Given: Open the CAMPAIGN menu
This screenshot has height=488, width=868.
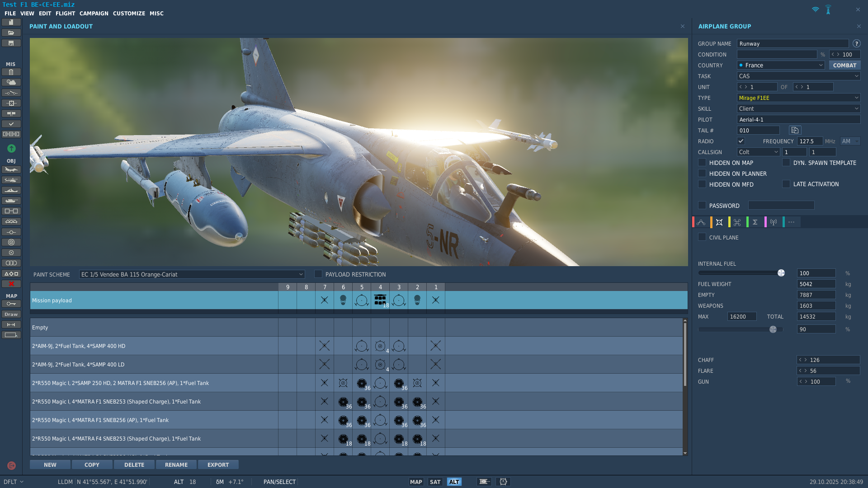Looking at the screenshot, I should pyautogui.click(x=94, y=14).
